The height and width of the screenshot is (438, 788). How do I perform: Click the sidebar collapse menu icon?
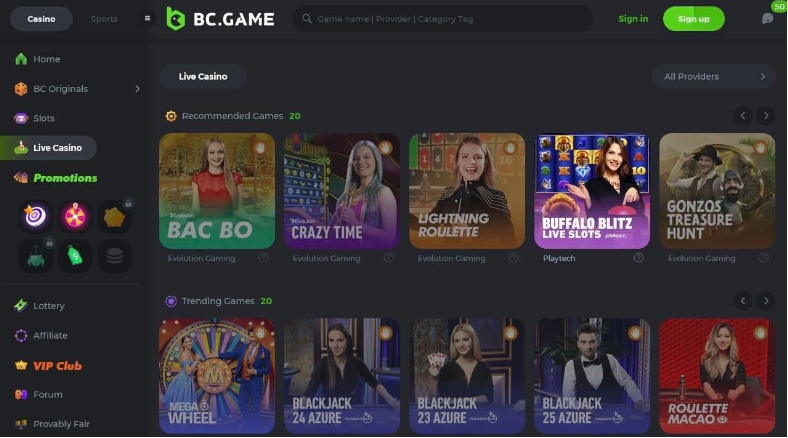(147, 19)
